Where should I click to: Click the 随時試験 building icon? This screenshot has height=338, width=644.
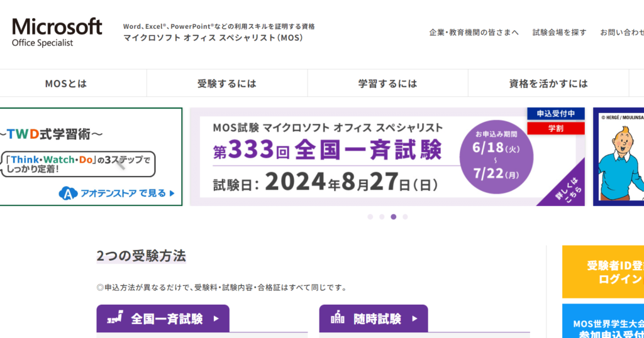pyautogui.click(x=337, y=319)
